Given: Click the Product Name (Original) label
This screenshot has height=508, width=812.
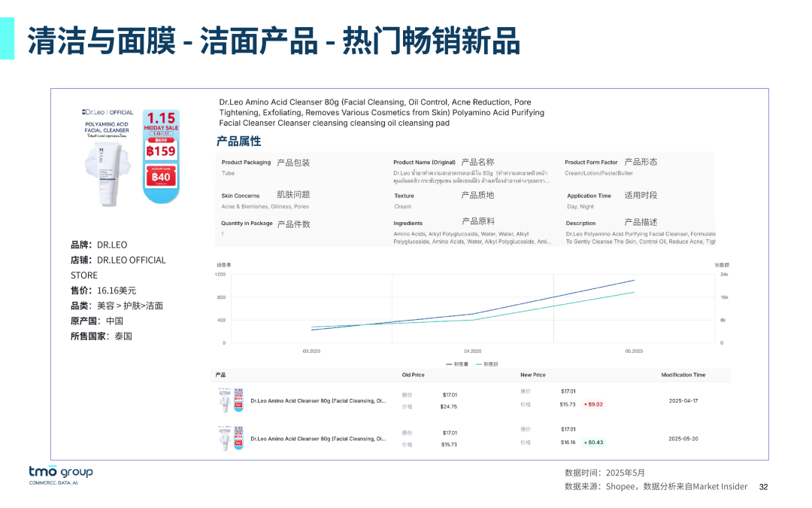Looking at the screenshot, I should (x=424, y=163).
